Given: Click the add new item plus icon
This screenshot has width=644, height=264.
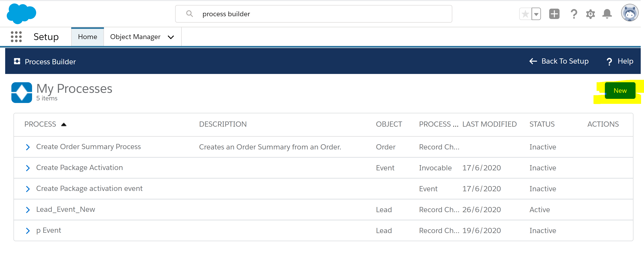Looking at the screenshot, I should coord(554,14).
